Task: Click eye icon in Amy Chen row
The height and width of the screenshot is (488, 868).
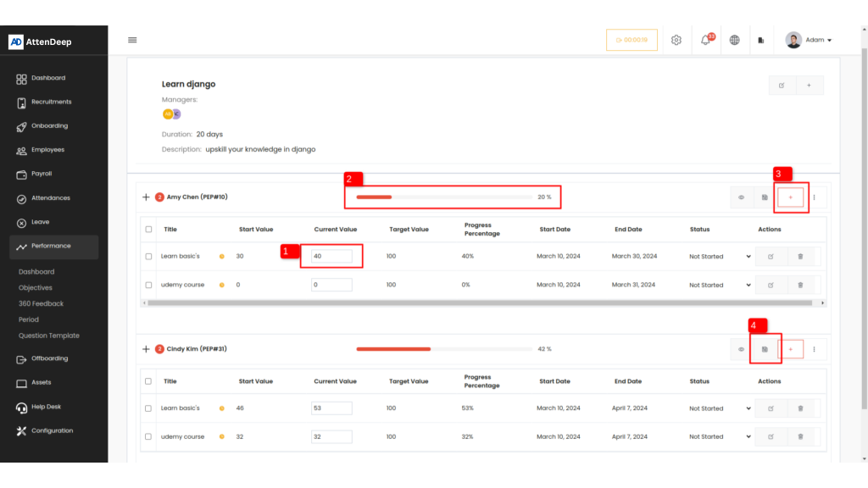Action: (x=741, y=197)
